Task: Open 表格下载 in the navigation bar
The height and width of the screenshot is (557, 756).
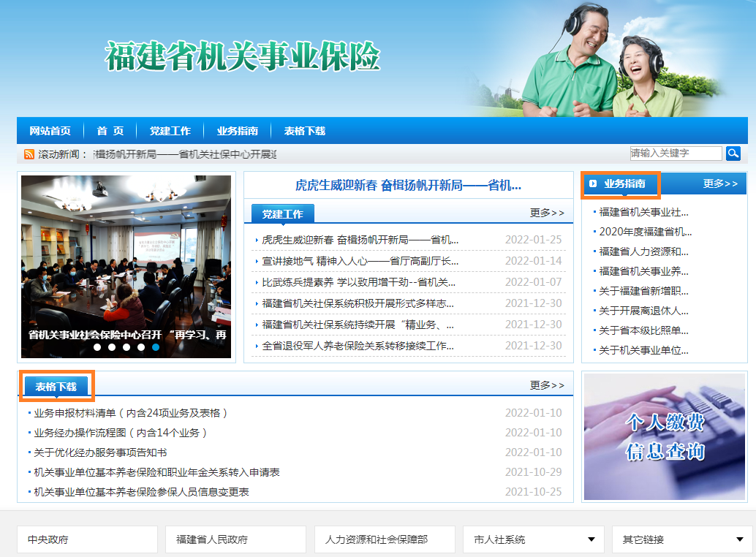Action: click(x=304, y=131)
